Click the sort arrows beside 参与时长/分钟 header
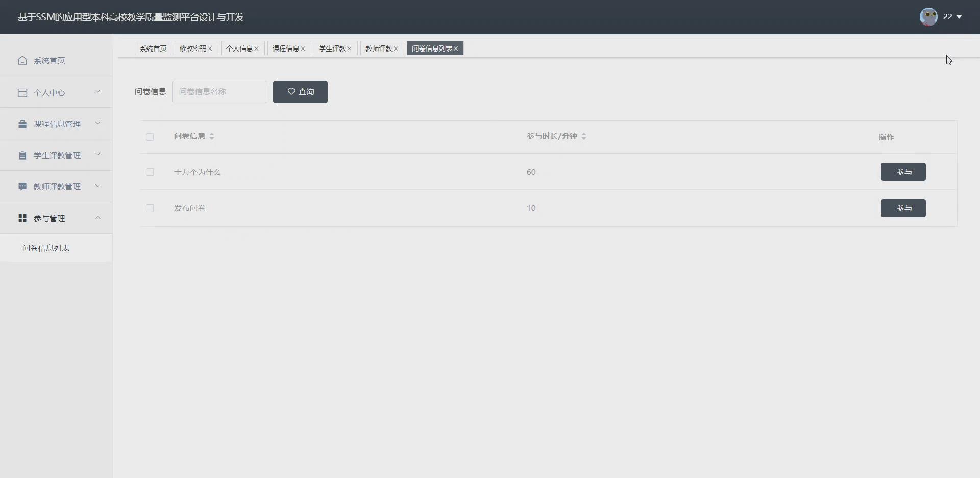Viewport: 980px width, 478px height. click(x=584, y=136)
